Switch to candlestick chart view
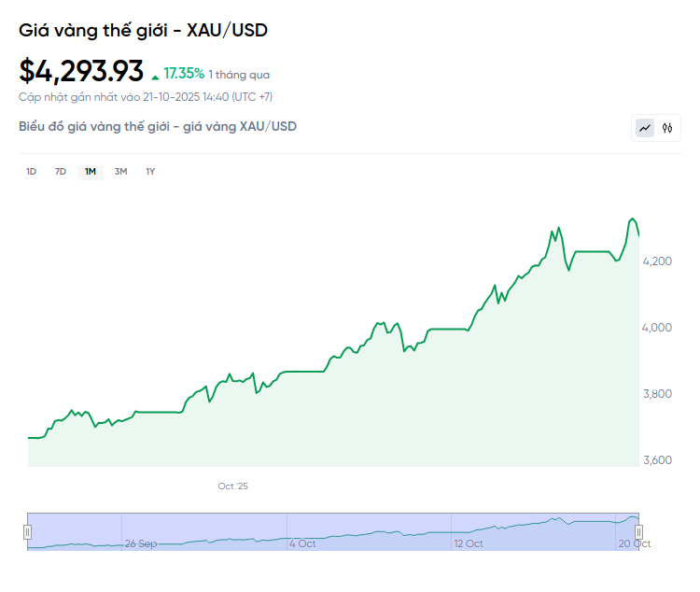The height and width of the screenshot is (592, 700). coord(667,128)
